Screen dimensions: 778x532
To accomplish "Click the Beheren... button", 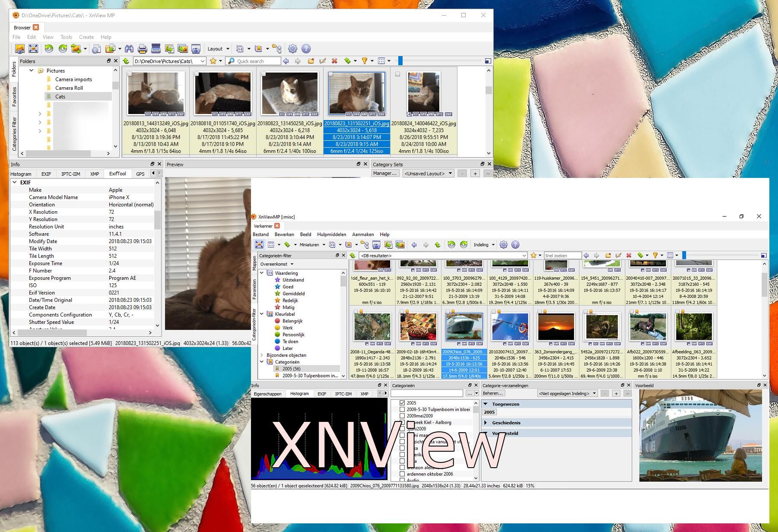I will coord(493,393).
